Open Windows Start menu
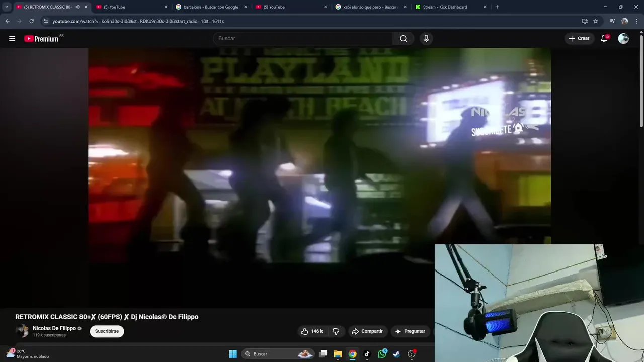644x362 pixels. [233, 354]
